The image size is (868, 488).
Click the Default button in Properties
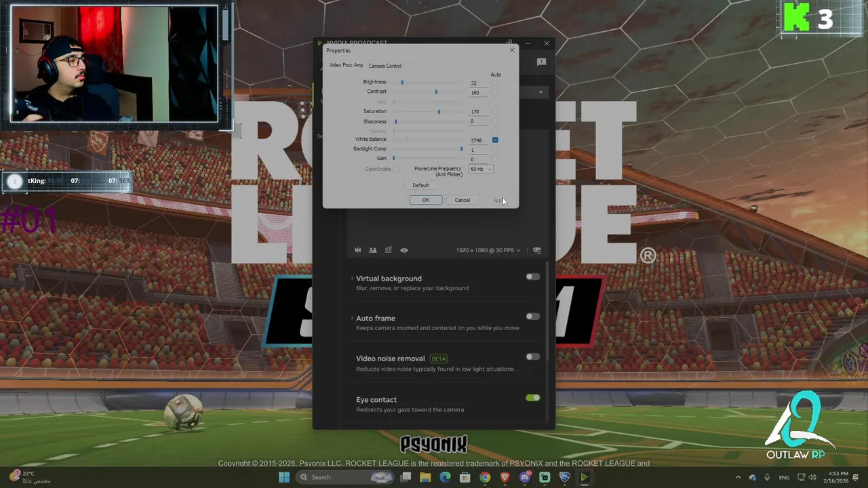click(420, 185)
